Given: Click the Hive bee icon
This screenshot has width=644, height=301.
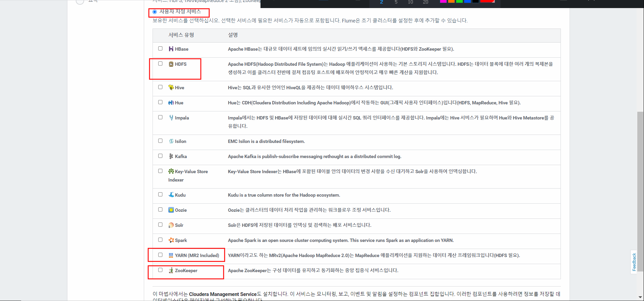Looking at the screenshot, I should (x=171, y=88).
